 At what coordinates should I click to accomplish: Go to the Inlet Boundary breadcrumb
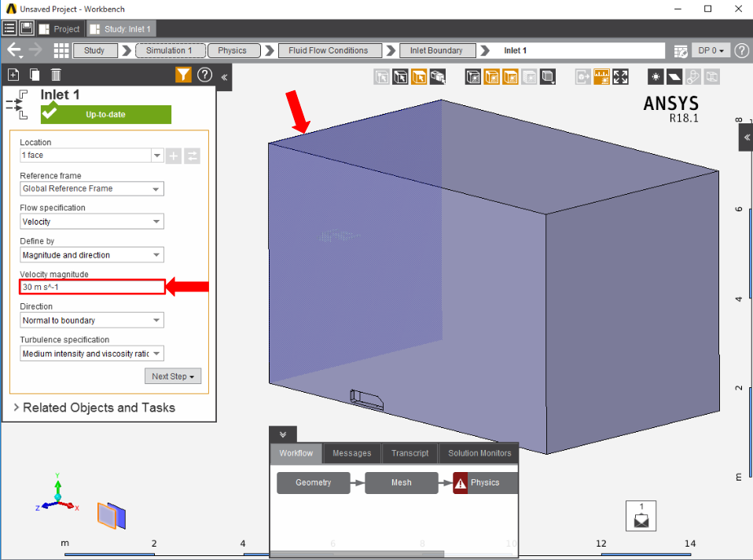click(x=438, y=50)
